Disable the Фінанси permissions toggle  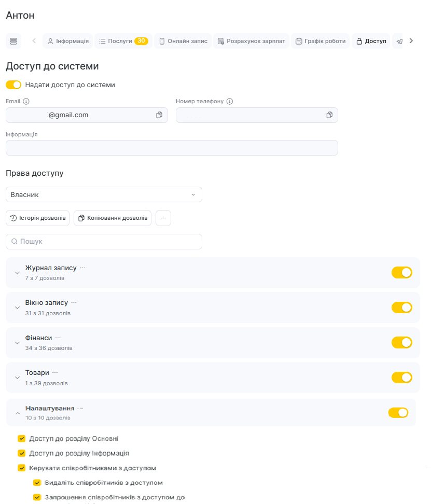402,343
